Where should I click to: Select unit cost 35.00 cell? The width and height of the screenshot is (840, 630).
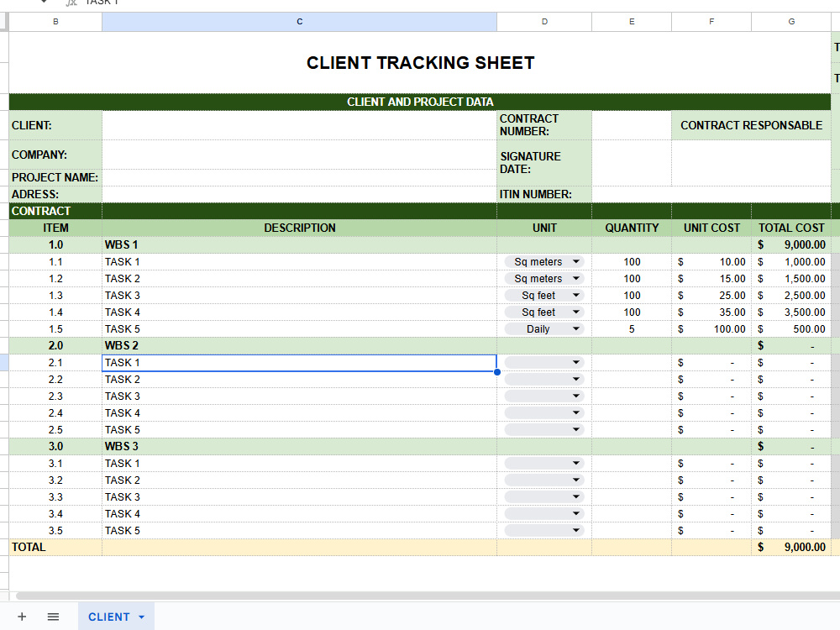click(711, 312)
